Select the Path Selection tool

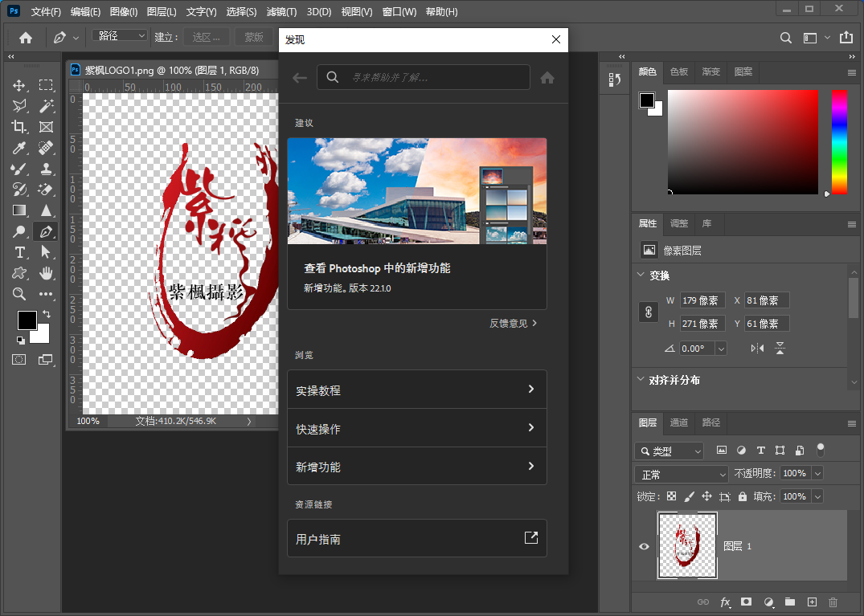[47, 252]
